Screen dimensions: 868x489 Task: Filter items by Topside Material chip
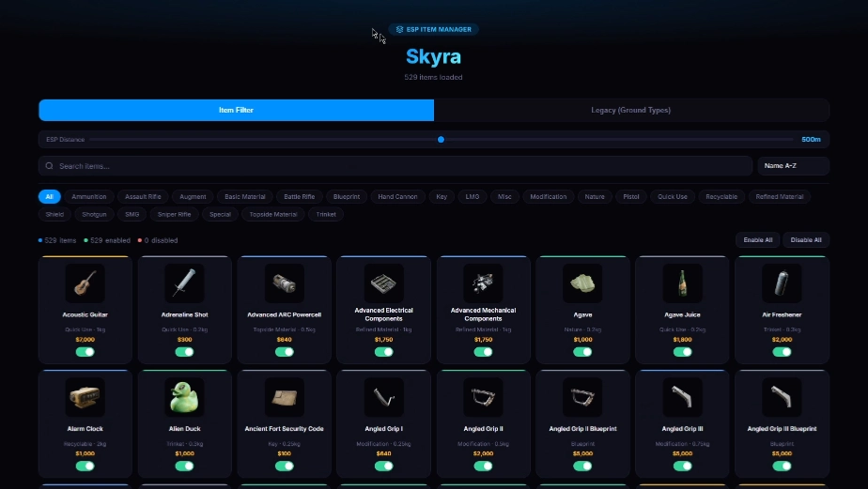273,214
